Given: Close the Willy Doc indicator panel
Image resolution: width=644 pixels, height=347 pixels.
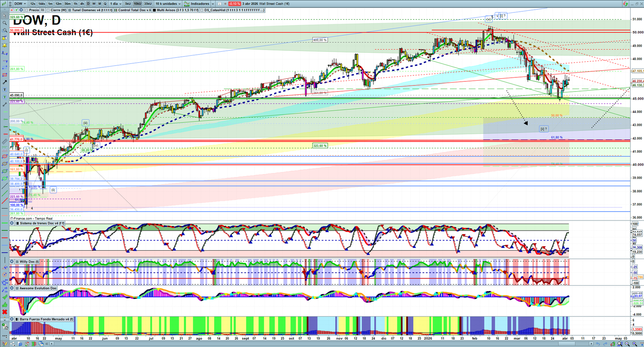Looking at the screenshot, I should point(12,262).
